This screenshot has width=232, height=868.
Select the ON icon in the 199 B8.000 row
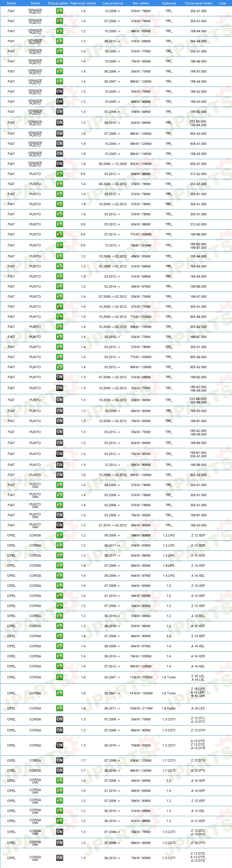pos(59,465)
